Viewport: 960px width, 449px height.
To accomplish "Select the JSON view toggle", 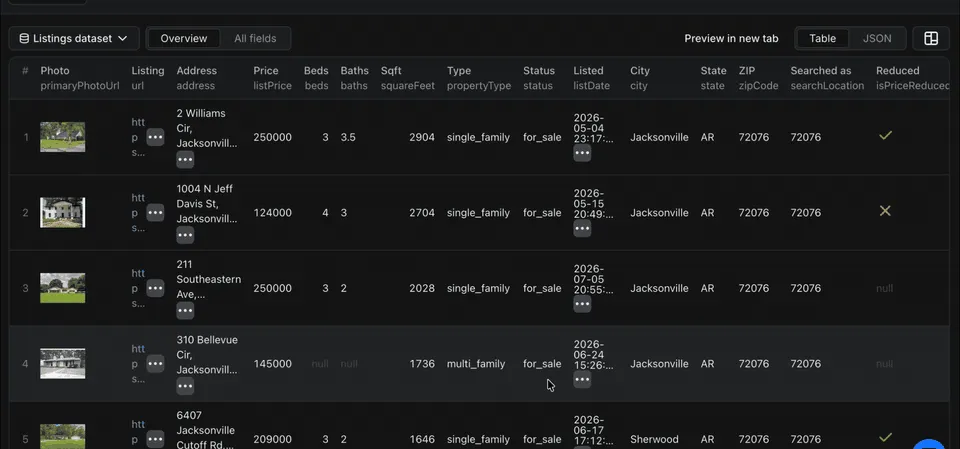I will (x=877, y=39).
